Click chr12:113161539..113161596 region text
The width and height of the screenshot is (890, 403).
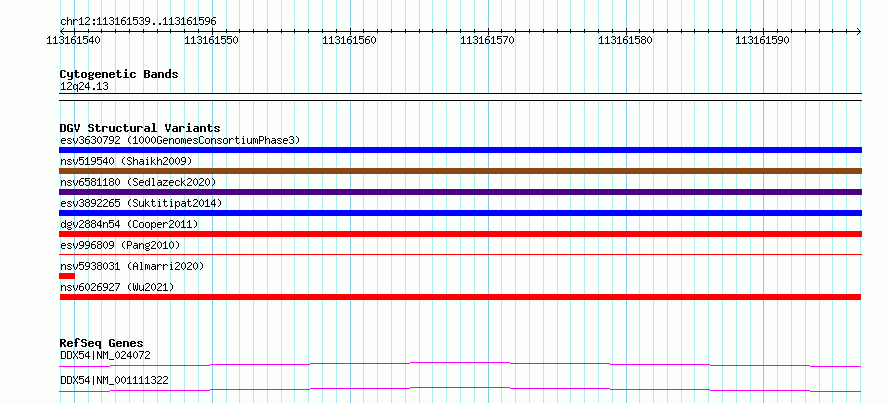point(138,21)
